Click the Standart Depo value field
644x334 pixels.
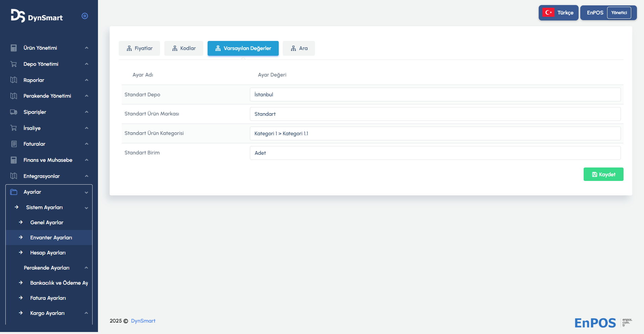[435, 95]
